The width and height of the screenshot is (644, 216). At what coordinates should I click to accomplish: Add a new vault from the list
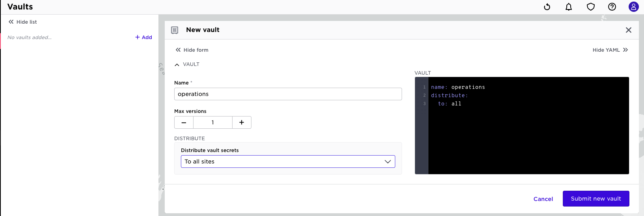[144, 37]
